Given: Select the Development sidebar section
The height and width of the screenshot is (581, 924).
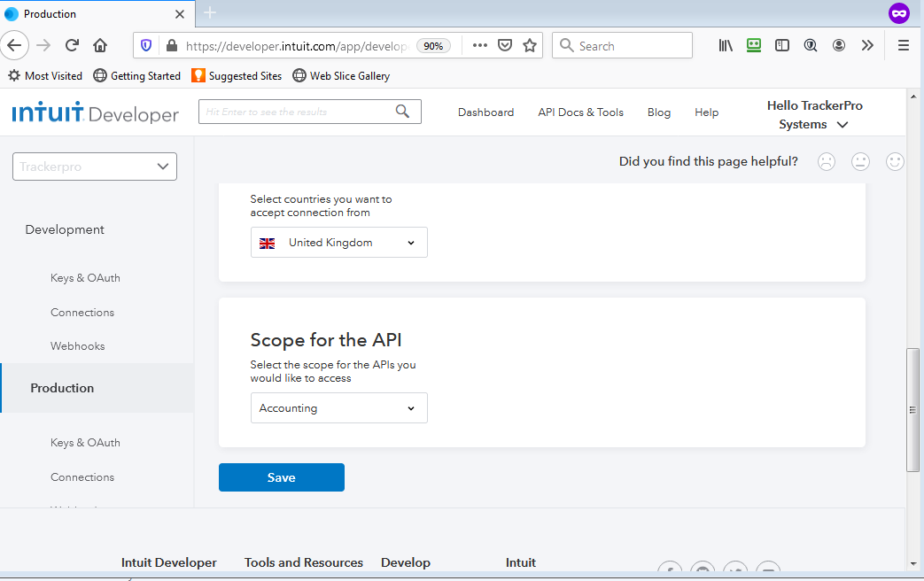Looking at the screenshot, I should (x=65, y=229).
